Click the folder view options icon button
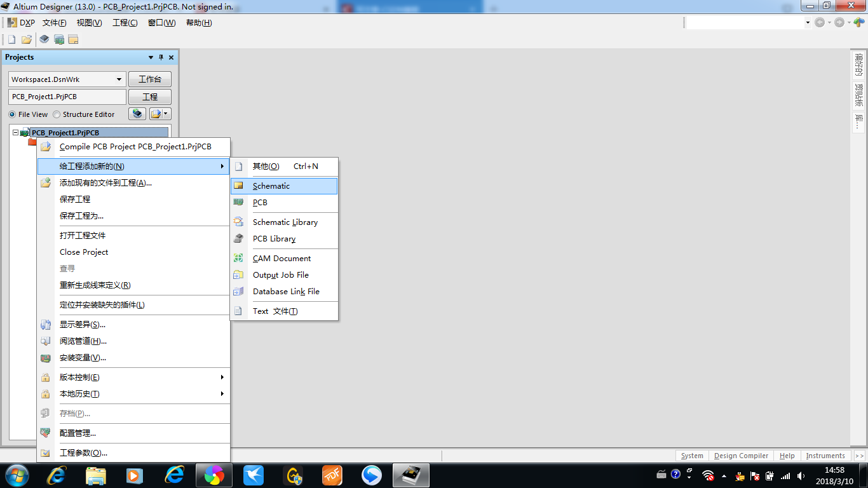This screenshot has height=488, width=868. pos(156,114)
